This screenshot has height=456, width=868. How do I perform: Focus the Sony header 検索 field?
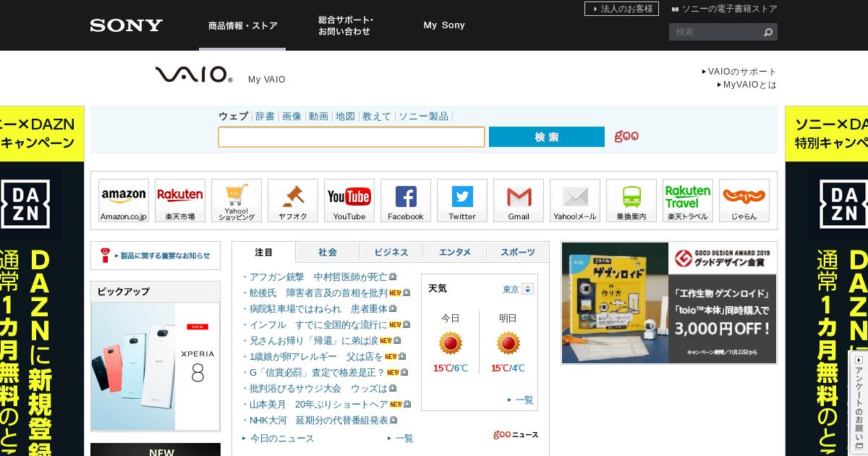coord(716,32)
